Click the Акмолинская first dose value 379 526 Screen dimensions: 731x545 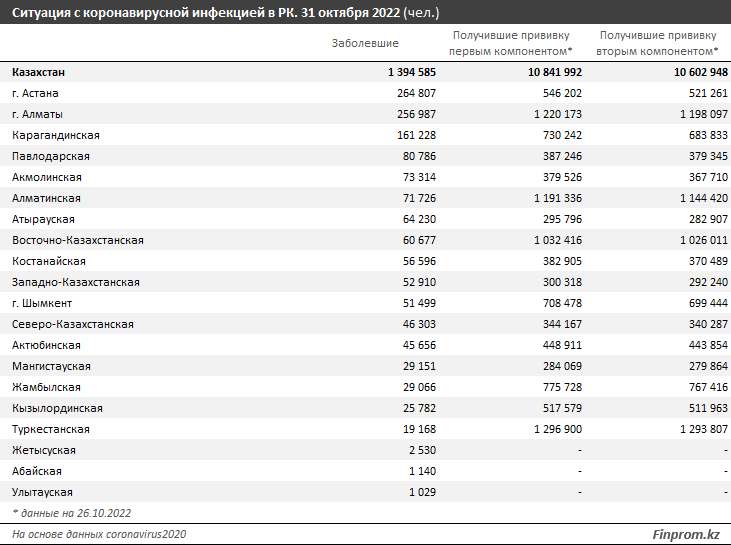coord(562,177)
